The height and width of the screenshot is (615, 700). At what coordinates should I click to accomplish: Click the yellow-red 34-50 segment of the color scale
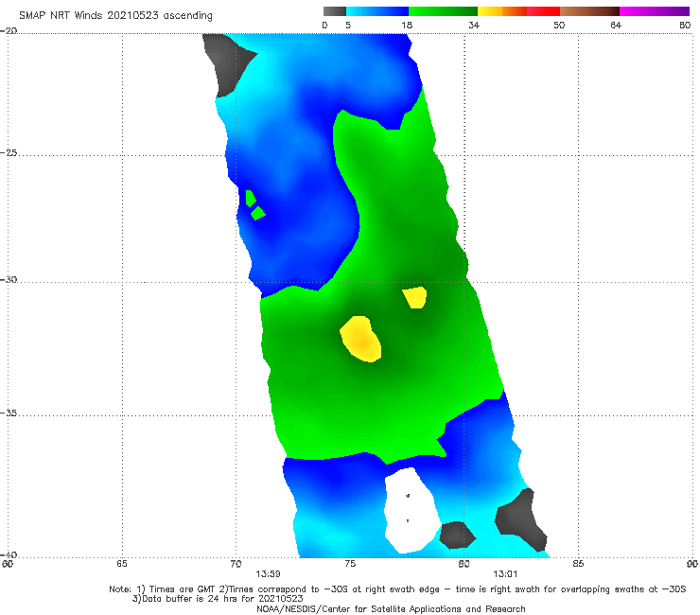point(518,11)
